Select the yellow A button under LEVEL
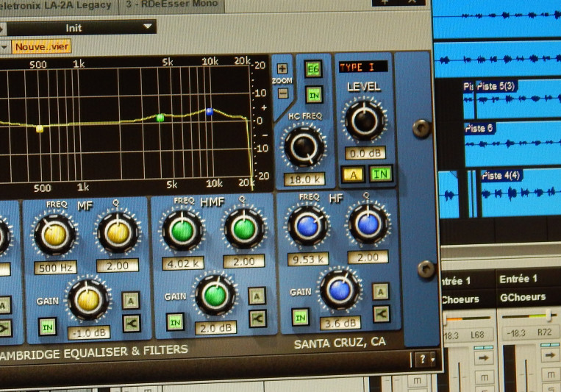The width and height of the screenshot is (561, 392). [353, 175]
